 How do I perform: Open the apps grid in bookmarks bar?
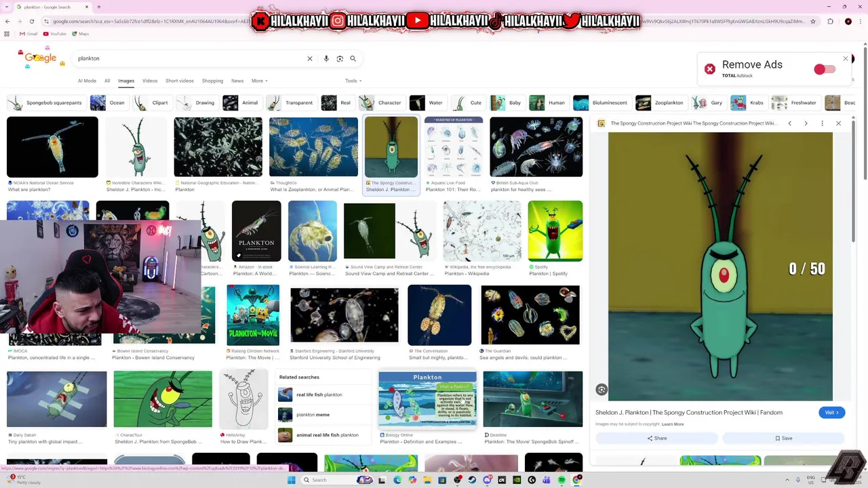point(7,34)
